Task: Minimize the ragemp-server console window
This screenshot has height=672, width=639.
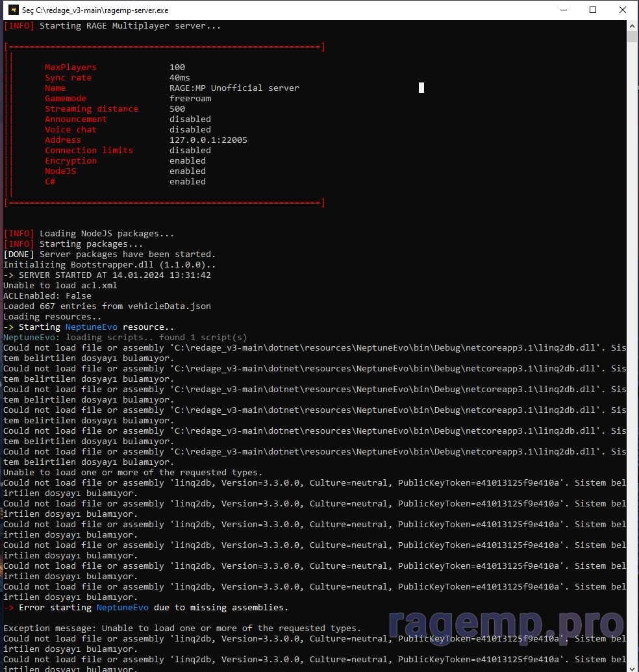Action: 562,10
